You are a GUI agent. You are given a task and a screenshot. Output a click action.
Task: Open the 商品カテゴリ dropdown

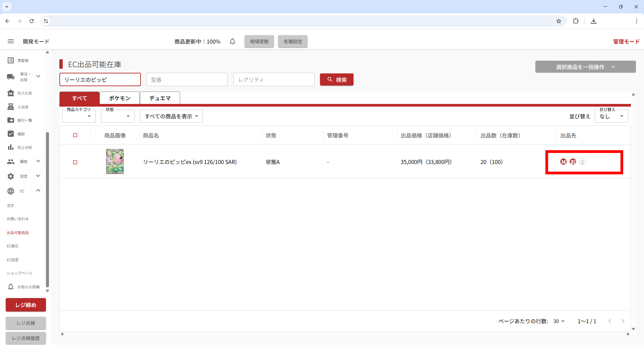[79, 116]
